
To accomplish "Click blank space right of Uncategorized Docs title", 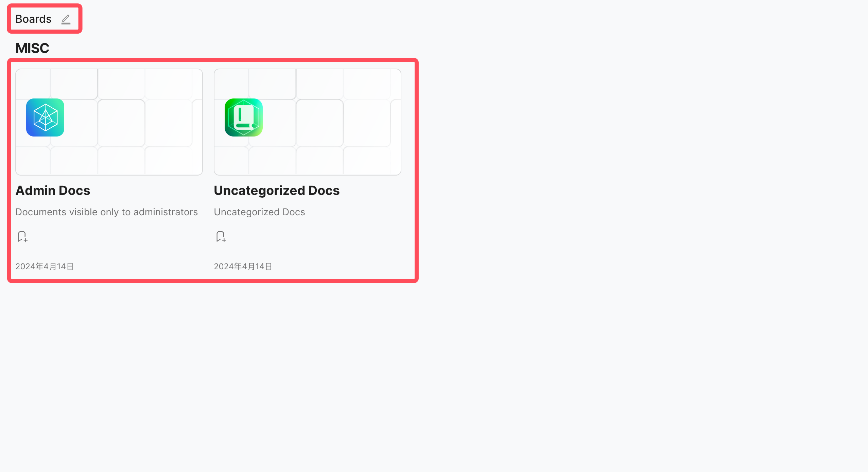I will click(374, 190).
